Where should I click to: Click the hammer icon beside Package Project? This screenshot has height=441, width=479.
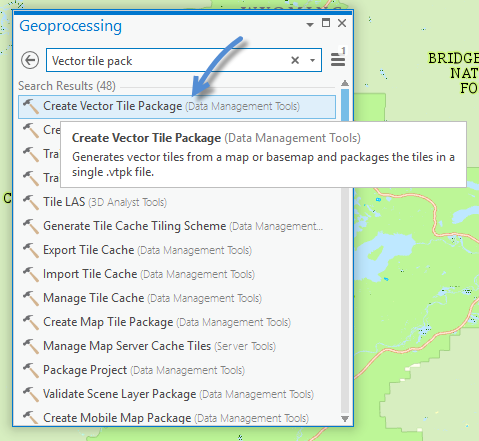[31, 370]
